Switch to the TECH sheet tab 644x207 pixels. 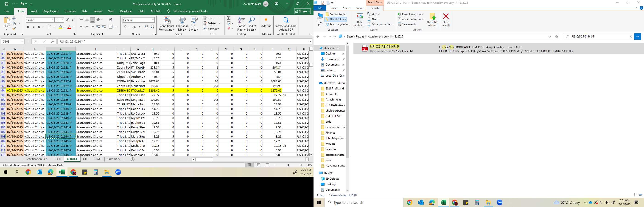click(57, 159)
